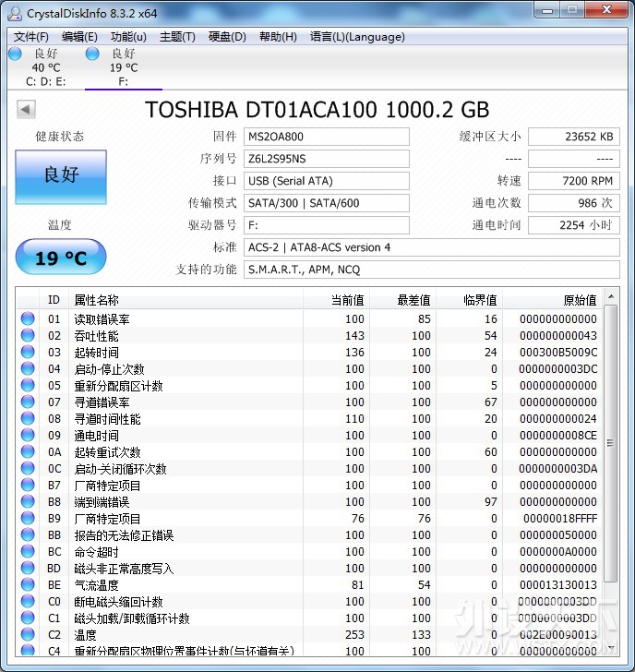Select attribute name 磁头加载/卸载循环计数
This screenshot has height=672, width=635.
click(x=132, y=618)
